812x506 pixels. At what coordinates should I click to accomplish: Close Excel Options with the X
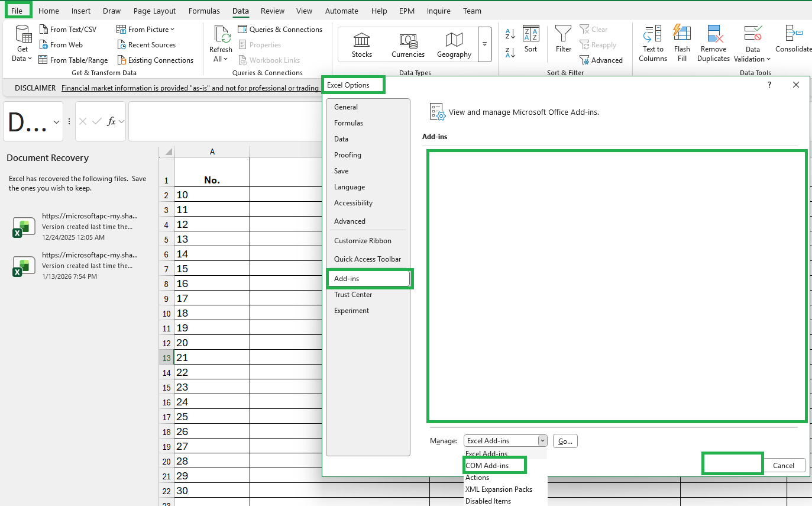coord(796,85)
